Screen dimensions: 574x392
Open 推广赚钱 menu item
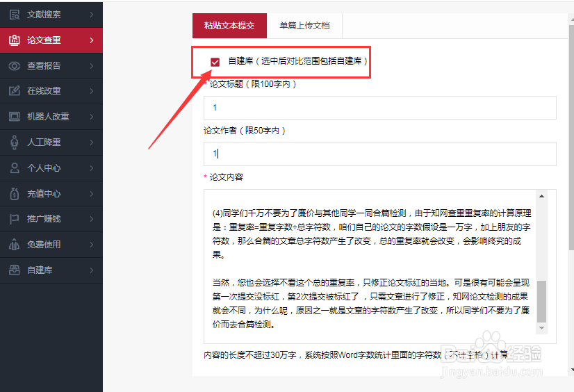(51, 219)
